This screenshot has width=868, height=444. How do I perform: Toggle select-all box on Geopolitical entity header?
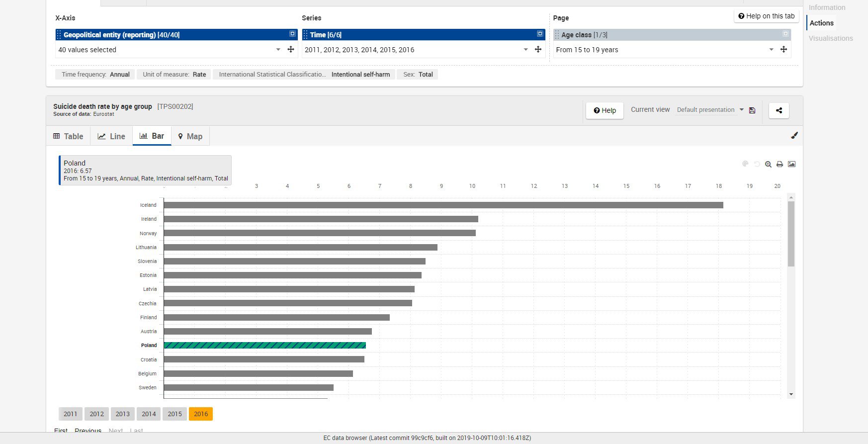pyautogui.click(x=292, y=34)
